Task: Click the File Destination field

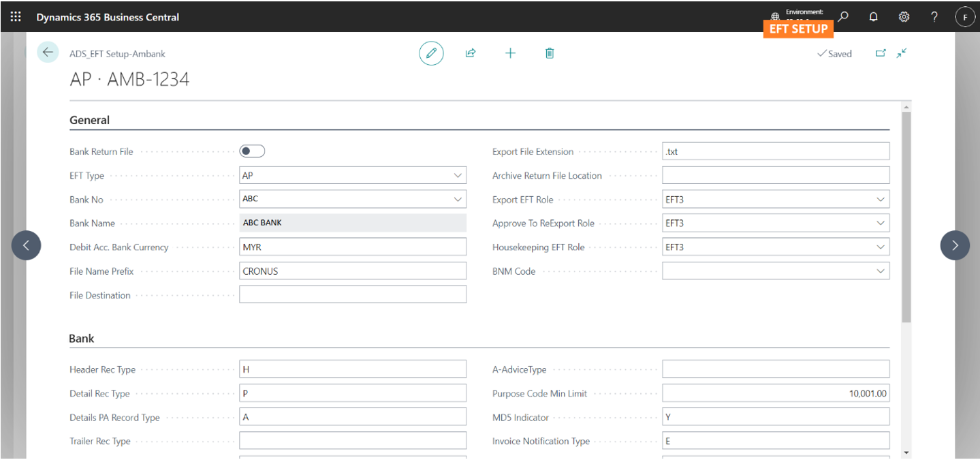Action: tap(353, 294)
